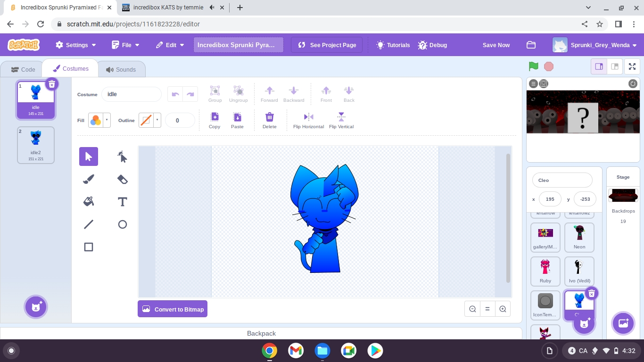The image size is (644, 362).
Task: Open the Fill color dropdown
Action: (107, 120)
